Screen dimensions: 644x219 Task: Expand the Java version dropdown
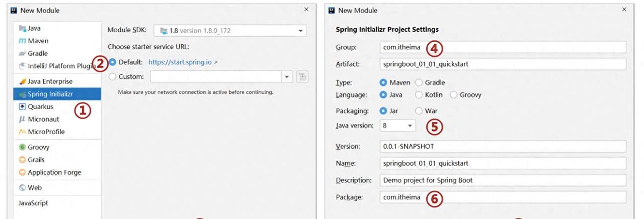click(410, 126)
